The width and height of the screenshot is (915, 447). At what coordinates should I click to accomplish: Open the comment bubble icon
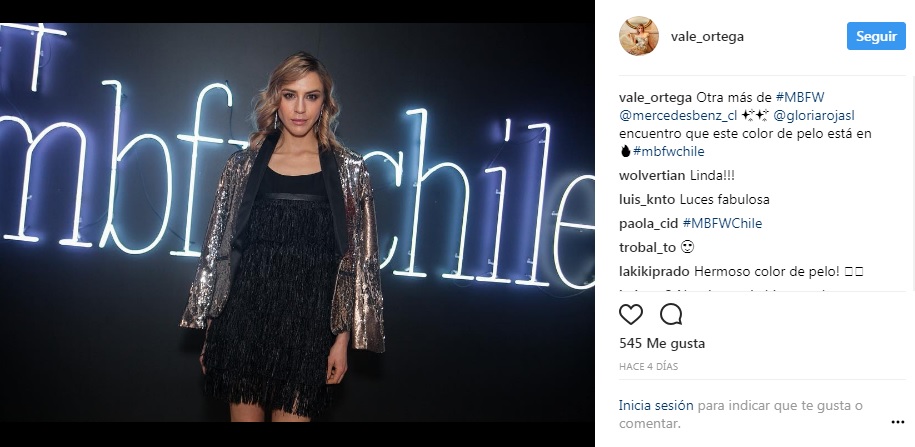pos(671,315)
